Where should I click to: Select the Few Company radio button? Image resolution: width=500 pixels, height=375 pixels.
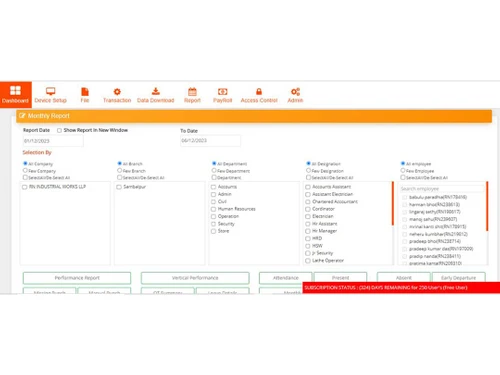point(25,170)
